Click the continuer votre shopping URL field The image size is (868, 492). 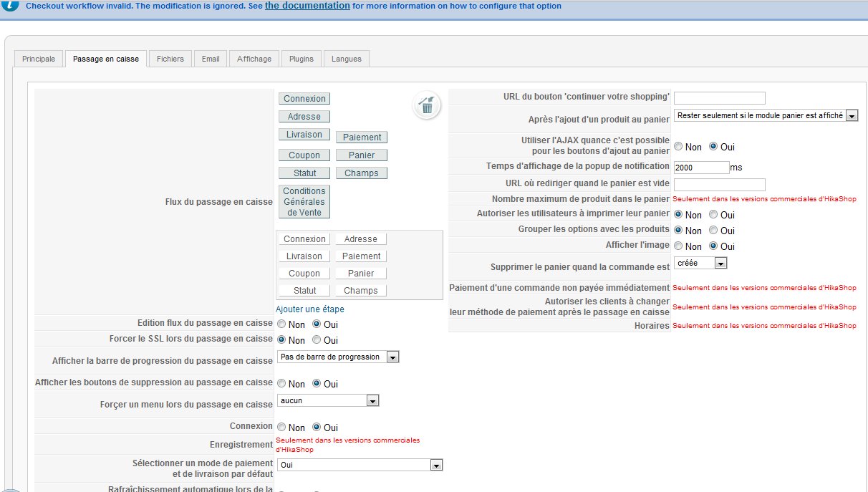coord(720,98)
